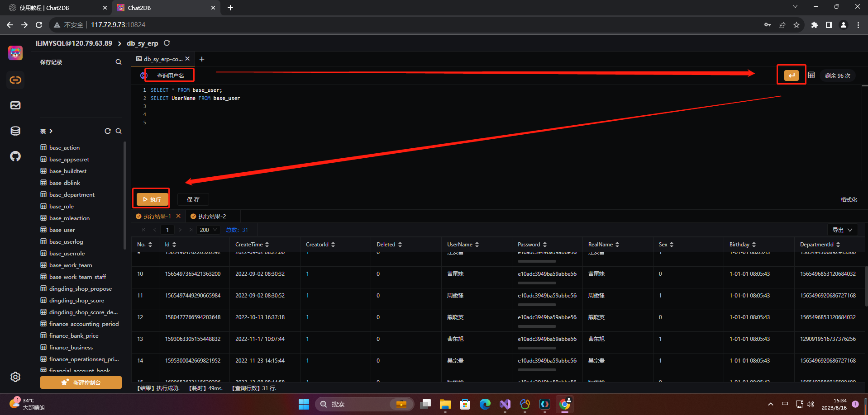Viewport: 868px width, 415px height.
Task: Click the browser address bar URL
Action: pyautogui.click(x=118, y=25)
